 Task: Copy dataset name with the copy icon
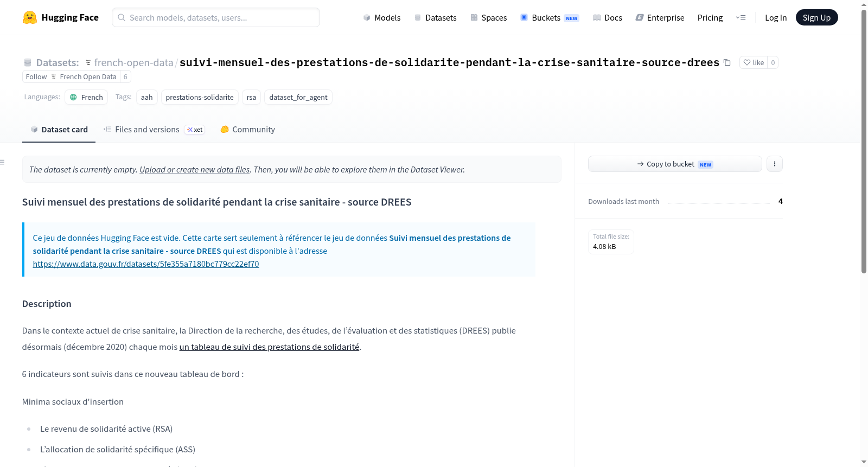(727, 63)
